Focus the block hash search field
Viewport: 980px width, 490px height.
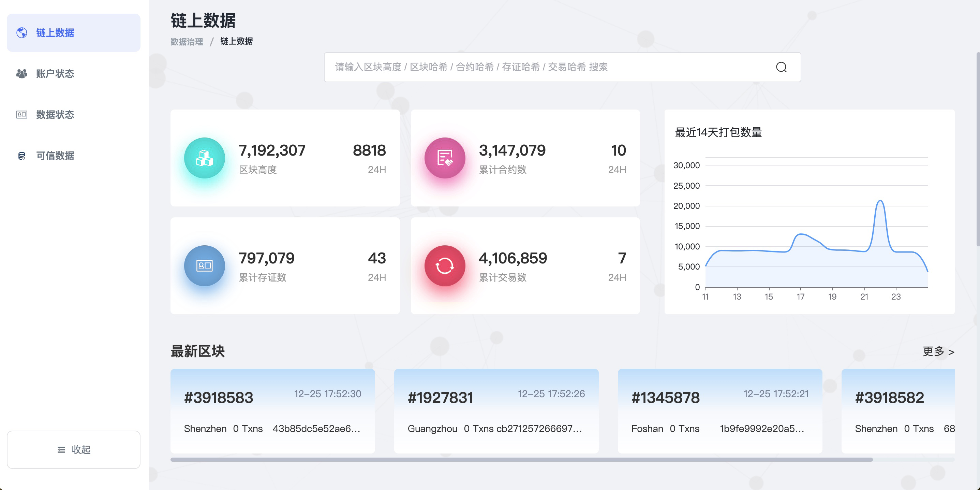(x=533, y=67)
